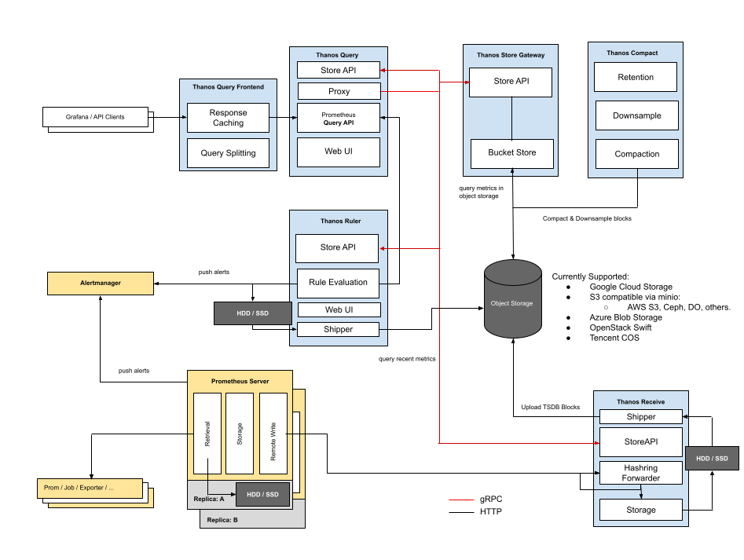Click the Thanos Query Frontend title
Viewport: 744px width, 560px height.
229,86
